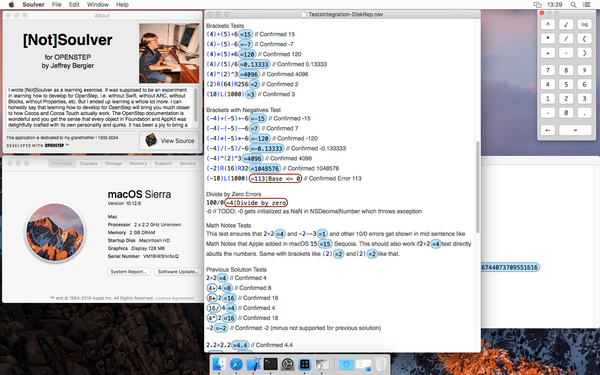
Task: Switch to Support tab in About This Mac
Action: tap(163, 163)
